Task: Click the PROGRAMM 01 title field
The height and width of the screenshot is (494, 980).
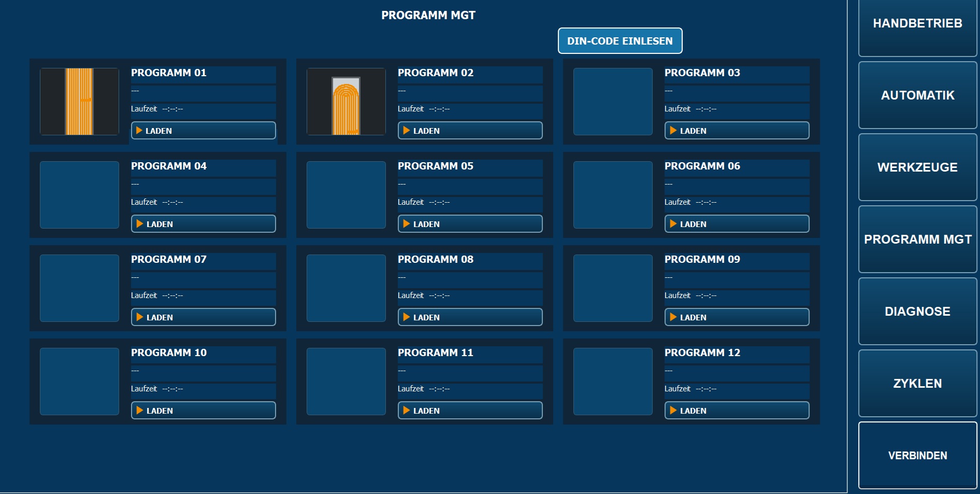Action: point(203,74)
